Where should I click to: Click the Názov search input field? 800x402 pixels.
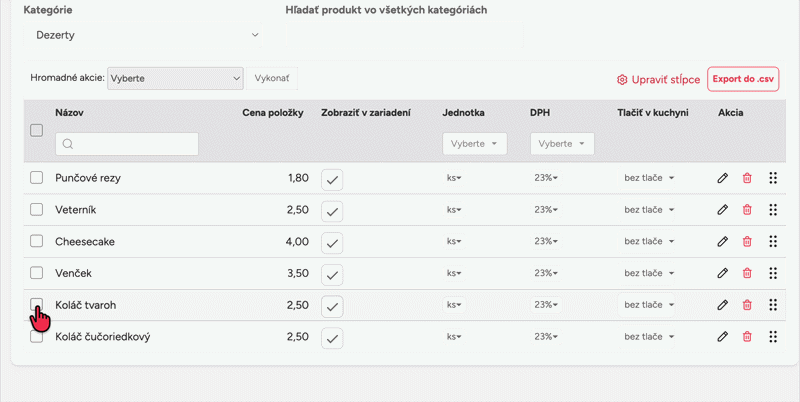coord(127,144)
